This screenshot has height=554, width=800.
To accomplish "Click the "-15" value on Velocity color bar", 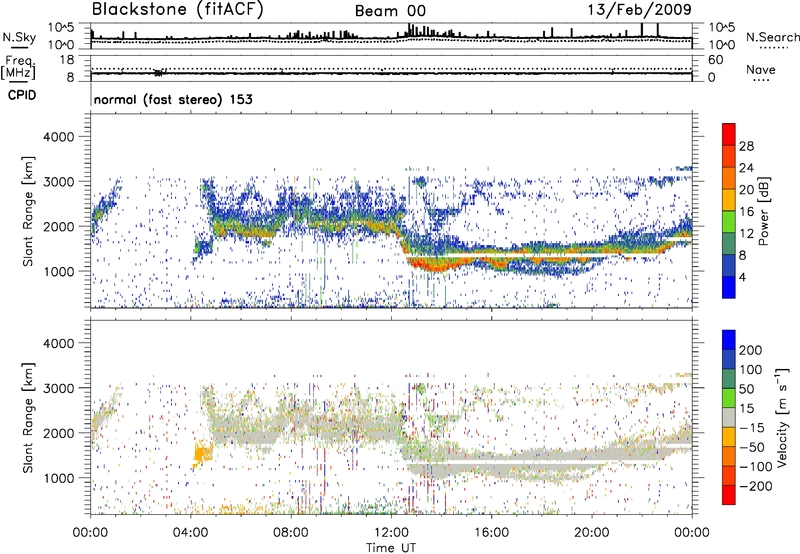I will click(752, 427).
